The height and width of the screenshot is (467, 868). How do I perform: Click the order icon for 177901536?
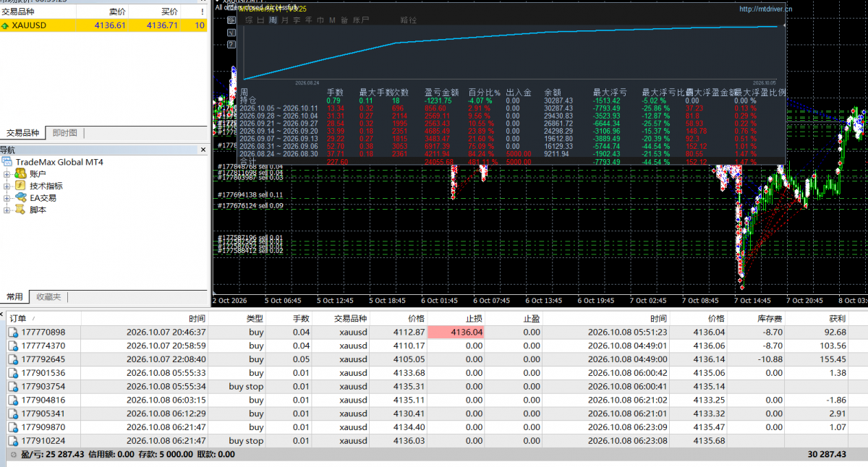pos(13,373)
